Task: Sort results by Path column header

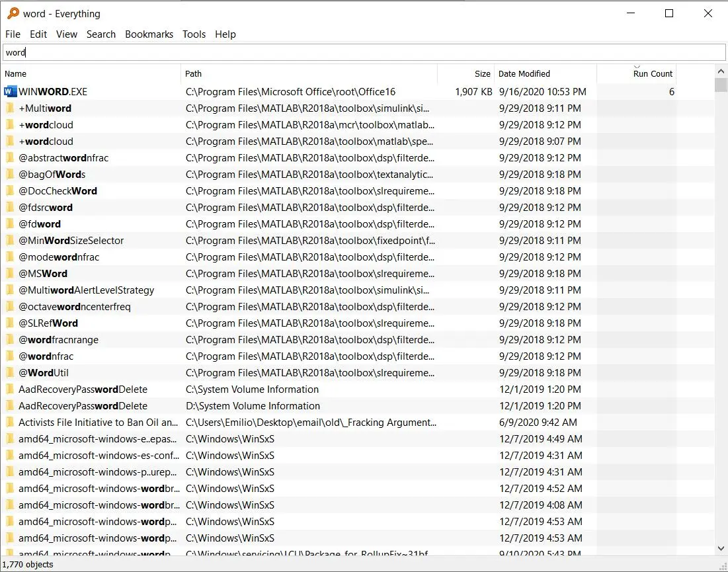Action: tap(309, 74)
